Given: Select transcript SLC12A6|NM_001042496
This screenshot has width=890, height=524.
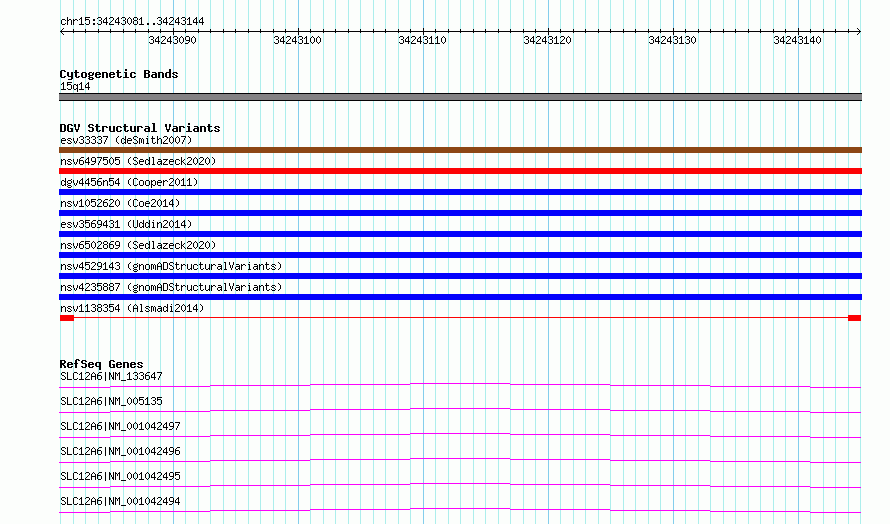Looking at the screenshot, I should point(120,451).
